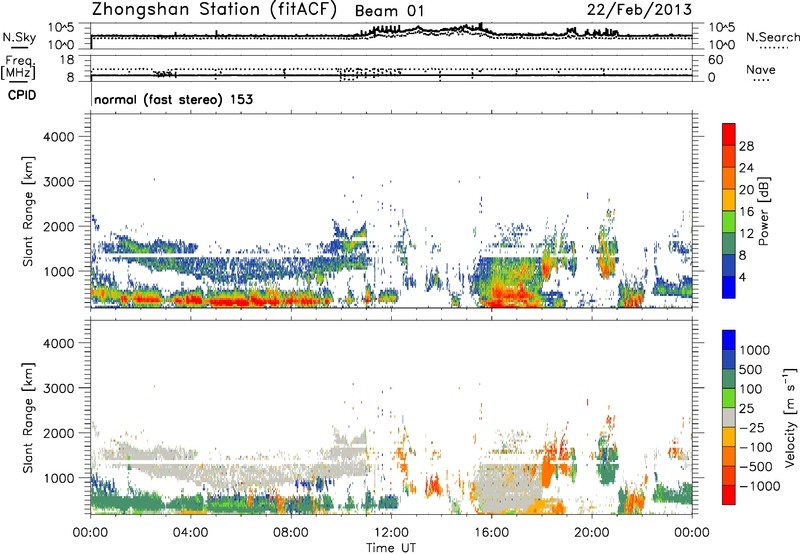Click the "Zhongshan Station (fitACF)" plot title
800x554 pixels.
(214, 10)
